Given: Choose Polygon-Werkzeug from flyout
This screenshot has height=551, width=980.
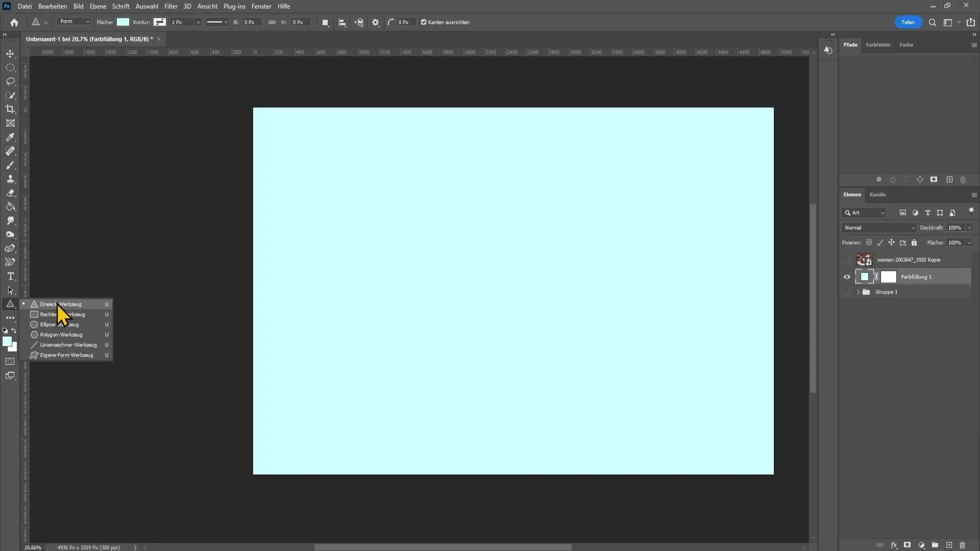Looking at the screenshot, I should click(66, 335).
